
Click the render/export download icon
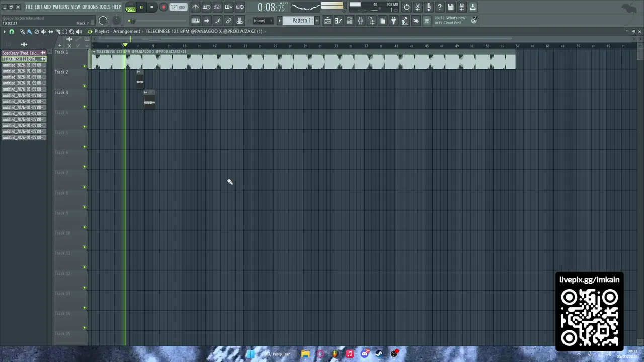pyautogui.click(x=473, y=7)
